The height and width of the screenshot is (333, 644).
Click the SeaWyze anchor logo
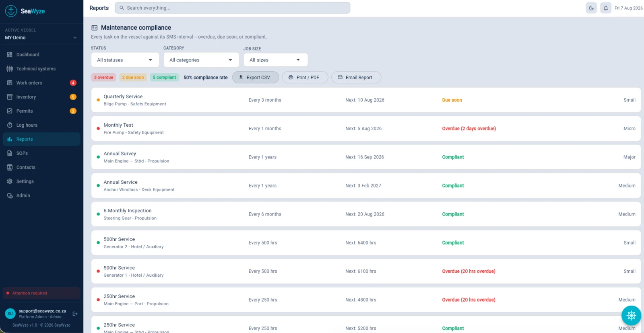pos(11,11)
